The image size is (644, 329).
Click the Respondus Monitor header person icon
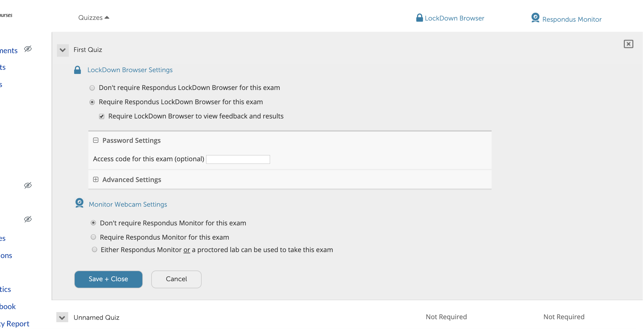[x=535, y=18]
